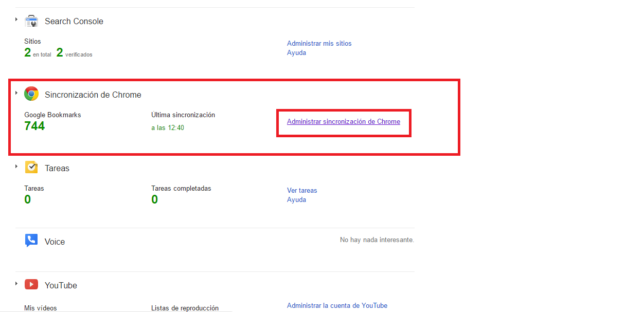Click the Search Console heading
This screenshot has height=312, width=644.
pyautogui.click(x=74, y=21)
